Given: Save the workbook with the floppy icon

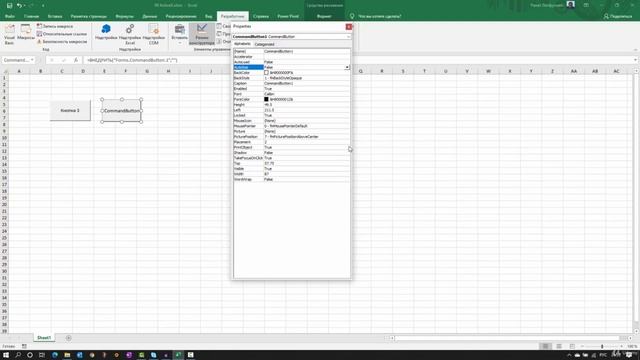Looking at the screenshot, I should coord(9,5).
